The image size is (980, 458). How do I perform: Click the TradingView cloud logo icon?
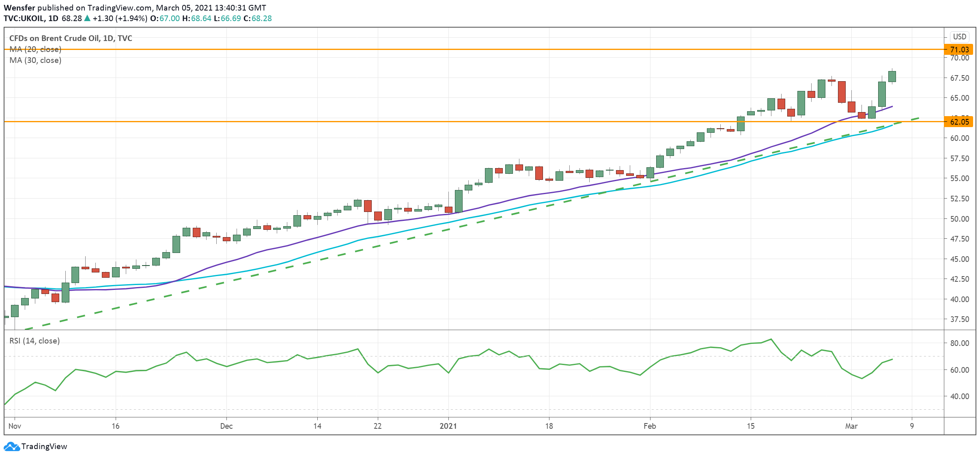click(x=11, y=446)
